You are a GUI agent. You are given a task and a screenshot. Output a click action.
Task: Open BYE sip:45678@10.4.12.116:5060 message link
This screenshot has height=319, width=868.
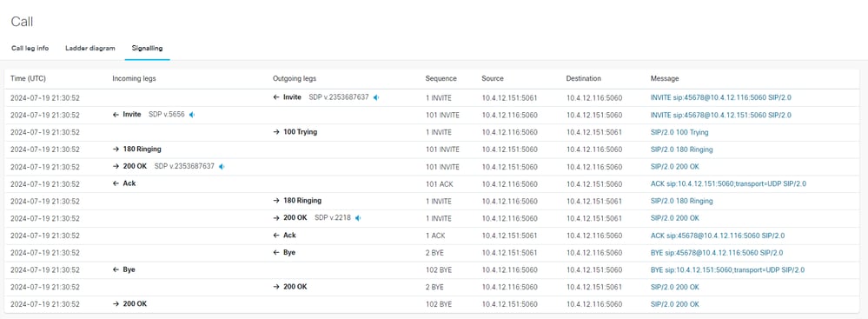pos(717,253)
